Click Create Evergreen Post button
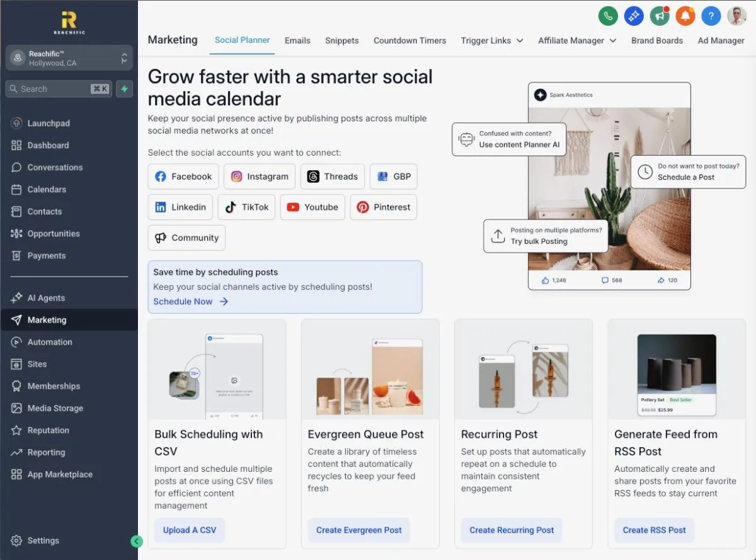 pos(359,530)
